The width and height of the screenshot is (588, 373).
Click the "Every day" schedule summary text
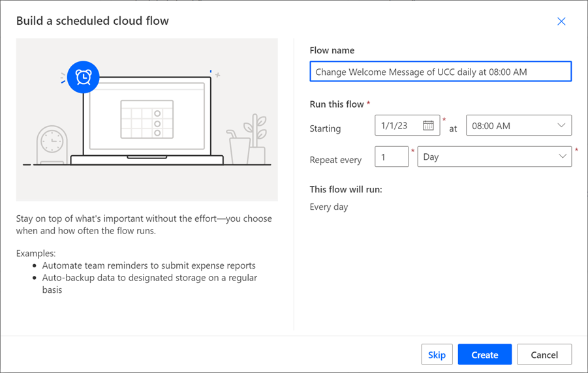pos(329,207)
